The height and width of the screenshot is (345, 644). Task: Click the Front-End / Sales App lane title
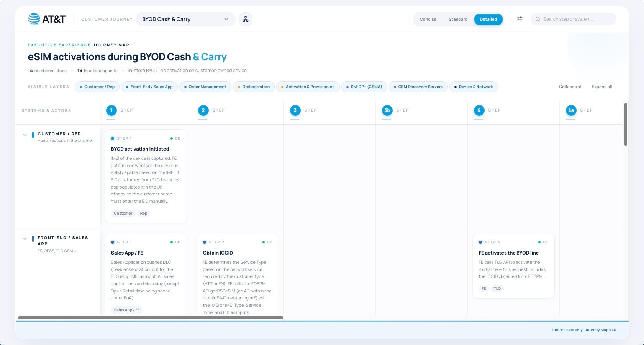(63, 241)
